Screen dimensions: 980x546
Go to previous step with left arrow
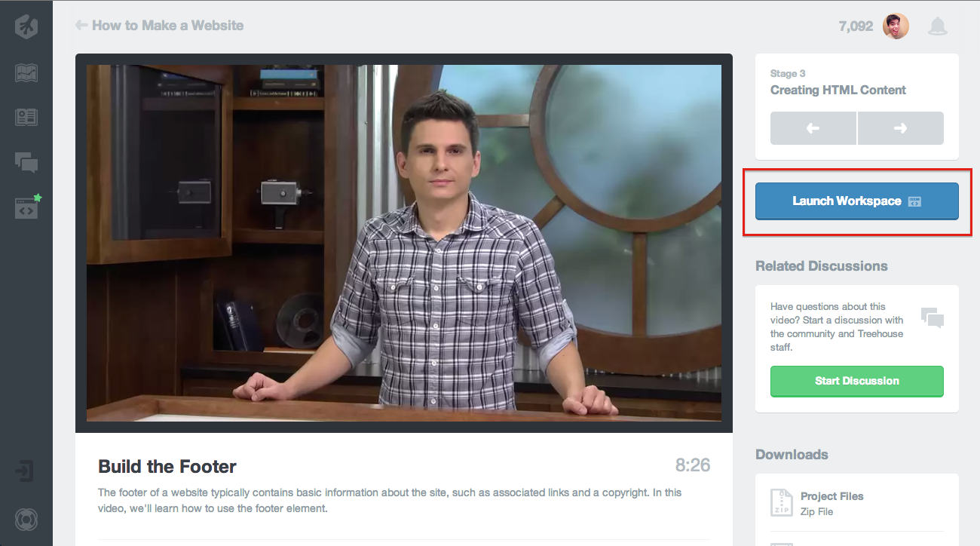tap(813, 128)
